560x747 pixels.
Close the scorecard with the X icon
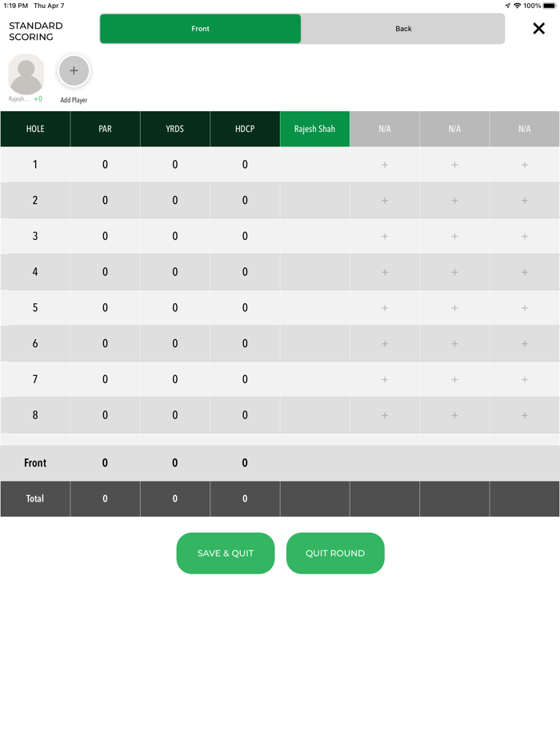click(x=538, y=29)
